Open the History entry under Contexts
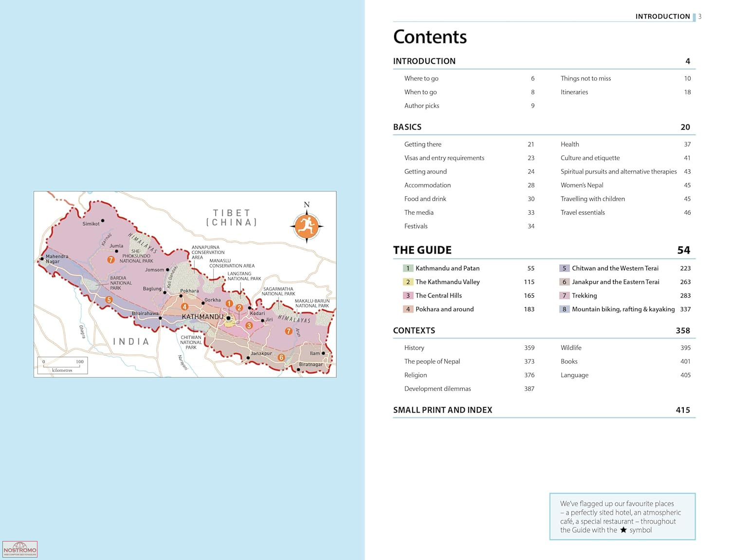Image resolution: width=730 pixels, height=560 pixels. [x=414, y=348]
